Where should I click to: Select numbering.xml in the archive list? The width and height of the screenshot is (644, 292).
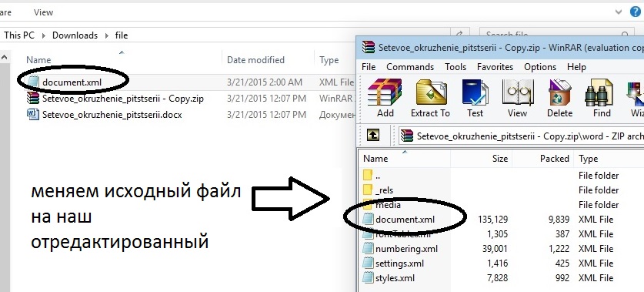coord(406,249)
